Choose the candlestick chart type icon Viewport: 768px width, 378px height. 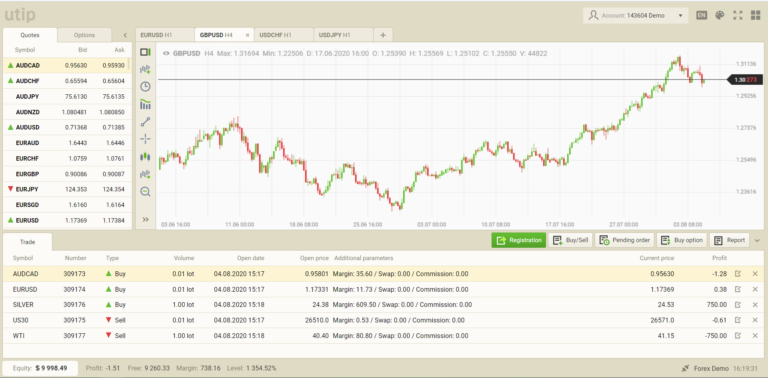click(145, 157)
